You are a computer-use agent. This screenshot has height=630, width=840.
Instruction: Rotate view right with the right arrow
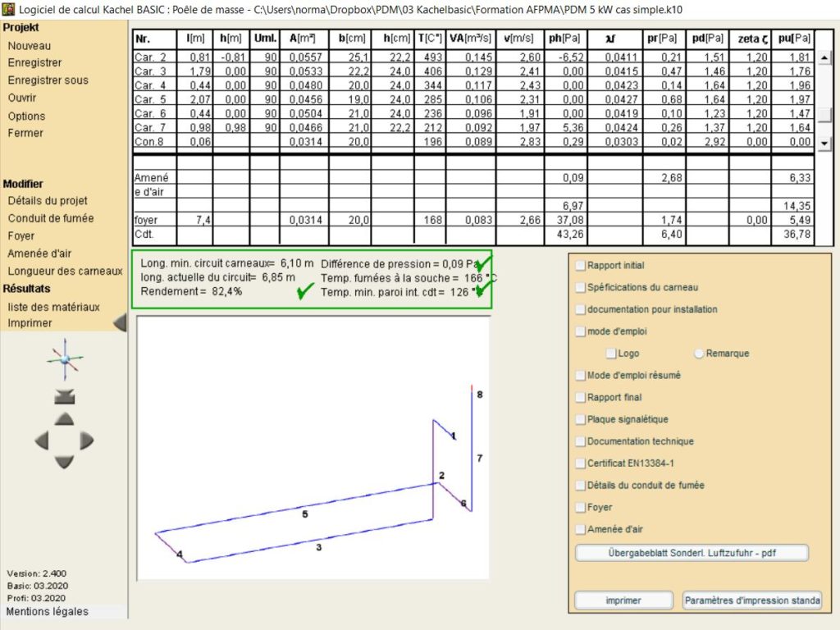coord(87,441)
